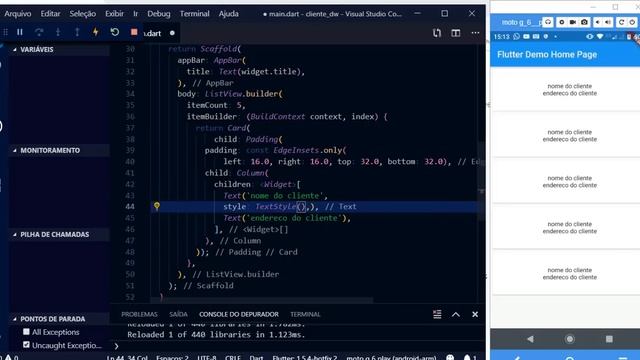Split the editor with the layout icon

coord(456,33)
